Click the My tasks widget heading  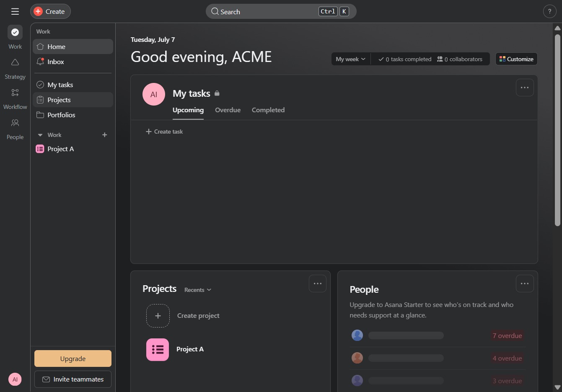click(192, 93)
